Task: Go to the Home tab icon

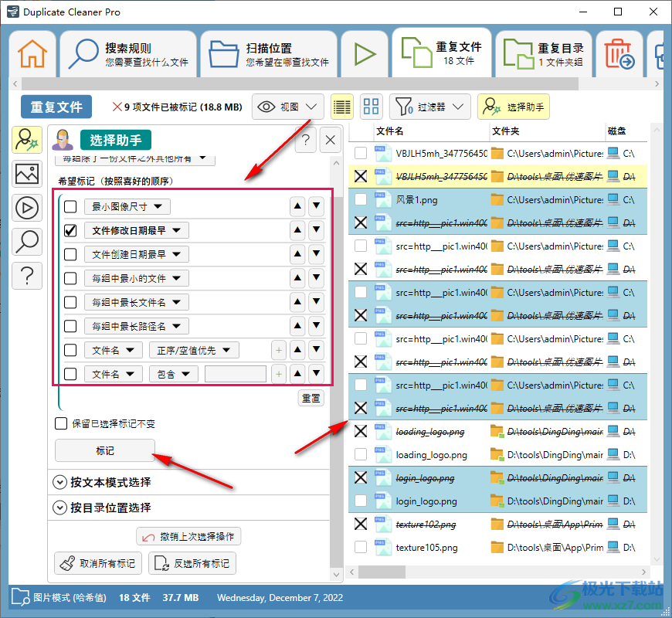Action: (x=32, y=54)
